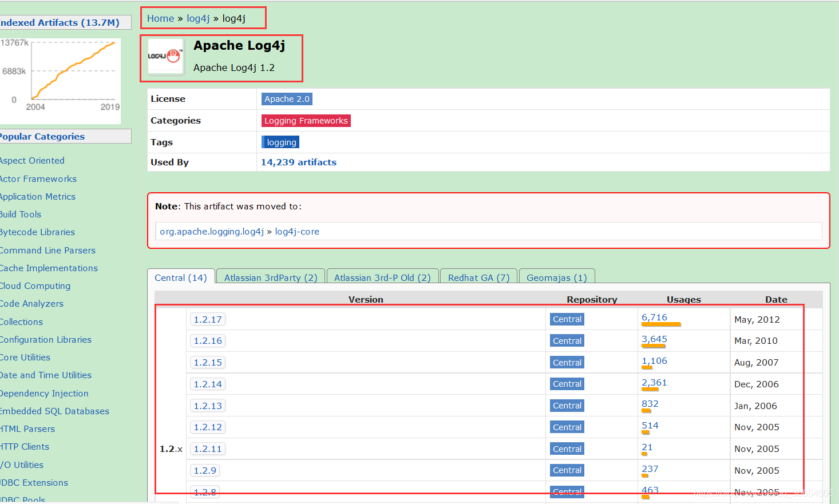Open Command Line Parsers category
This screenshot has height=504, width=839.
click(x=48, y=251)
